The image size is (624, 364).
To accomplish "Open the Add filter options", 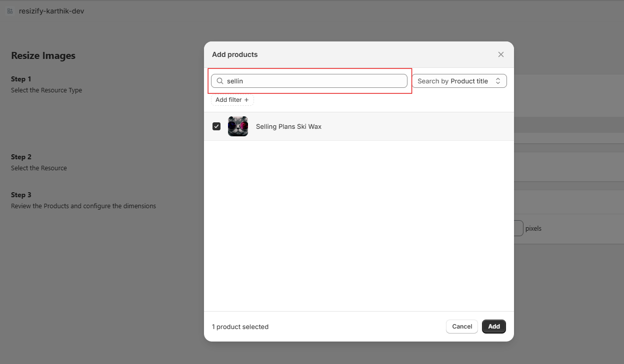I will (x=231, y=100).
